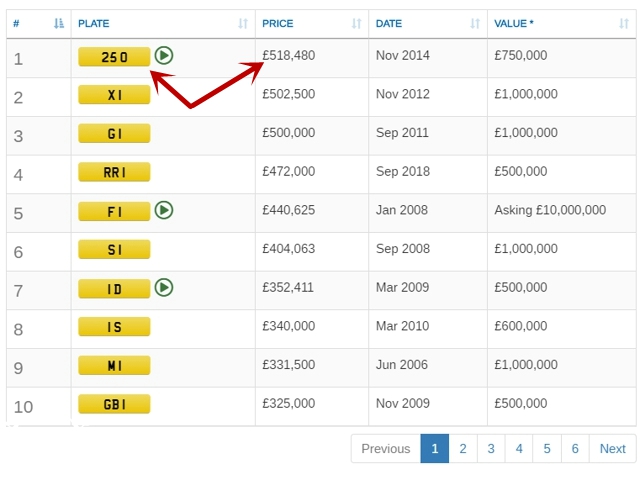Click the Next page button
This screenshot has height=480, width=640.
612,449
